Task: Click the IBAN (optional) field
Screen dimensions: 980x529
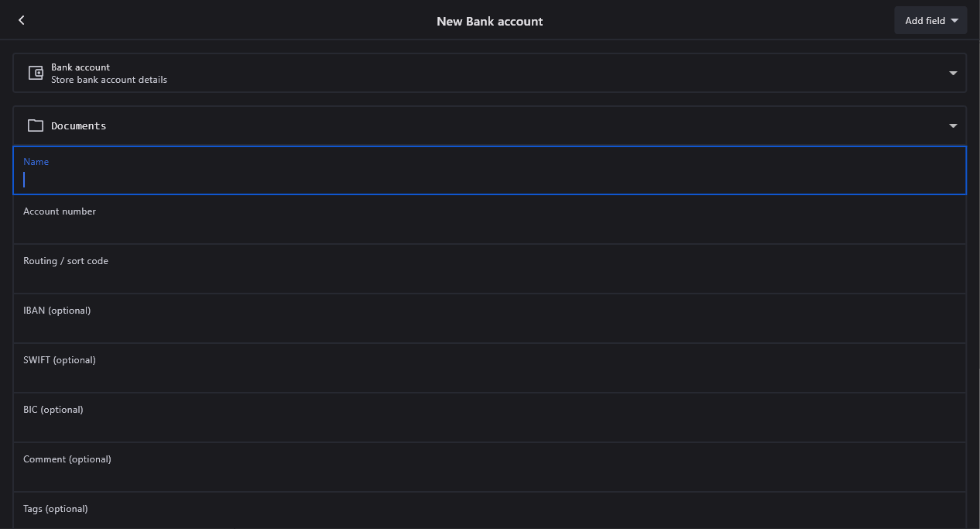Action: (x=489, y=327)
